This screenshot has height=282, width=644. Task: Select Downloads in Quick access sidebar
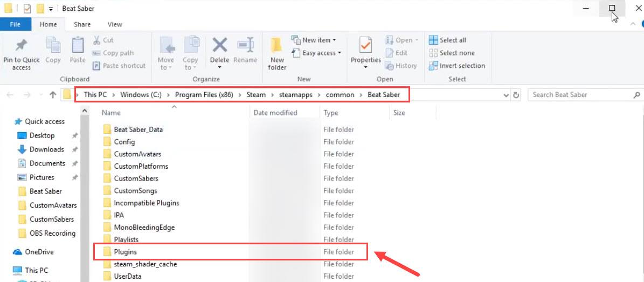pos(46,149)
